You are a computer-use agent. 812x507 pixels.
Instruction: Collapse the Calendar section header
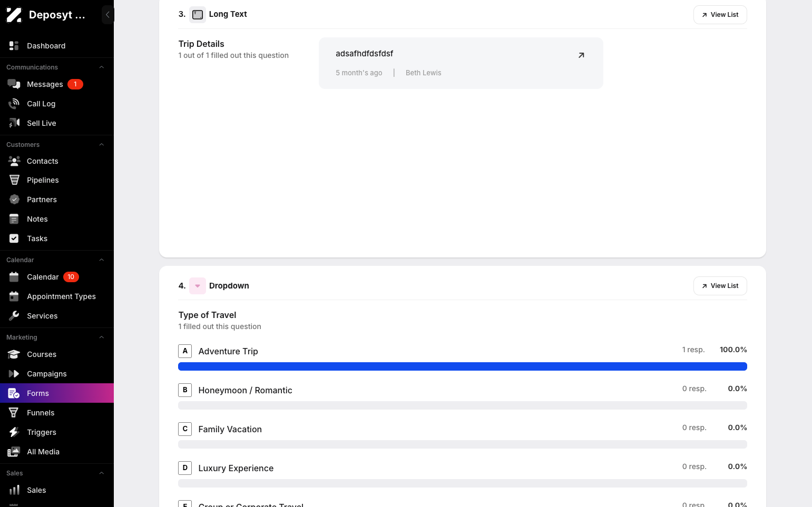coord(102,260)
